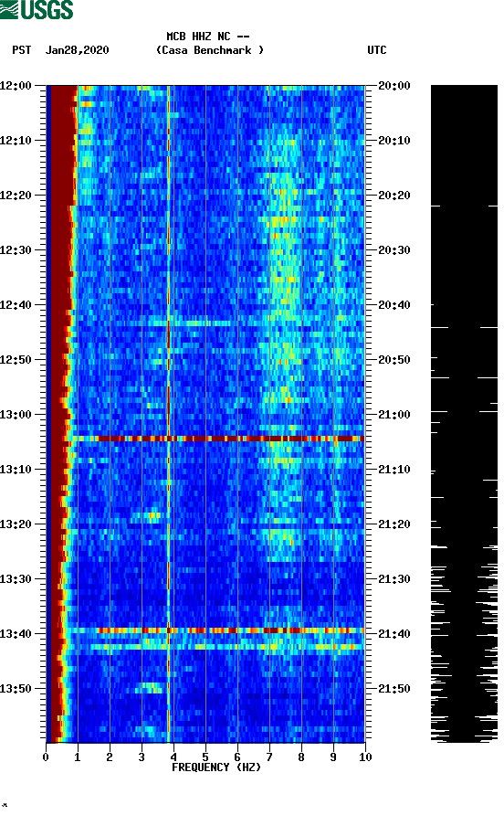Click the frequency axis tick label 8
Screen dimensions: 504x815
coord(301,757)
